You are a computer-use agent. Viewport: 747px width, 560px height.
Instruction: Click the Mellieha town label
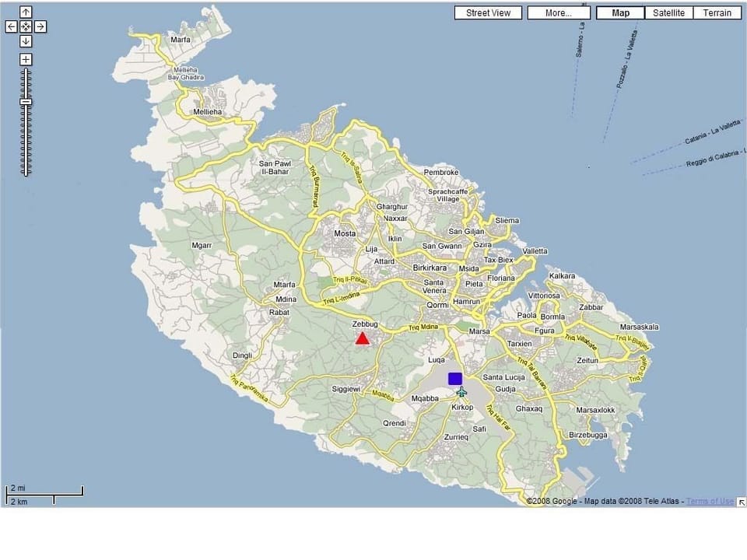click(207, 112)
